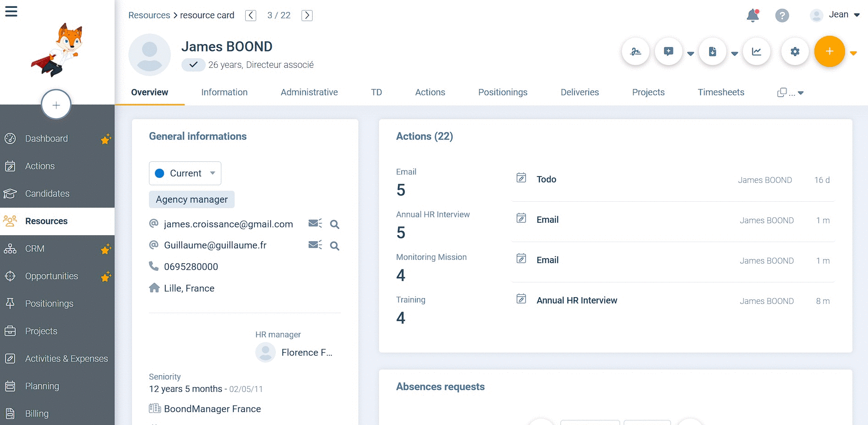Screen dimensions: 868x425
Task: Open the Projects tab
Action: 648,92
